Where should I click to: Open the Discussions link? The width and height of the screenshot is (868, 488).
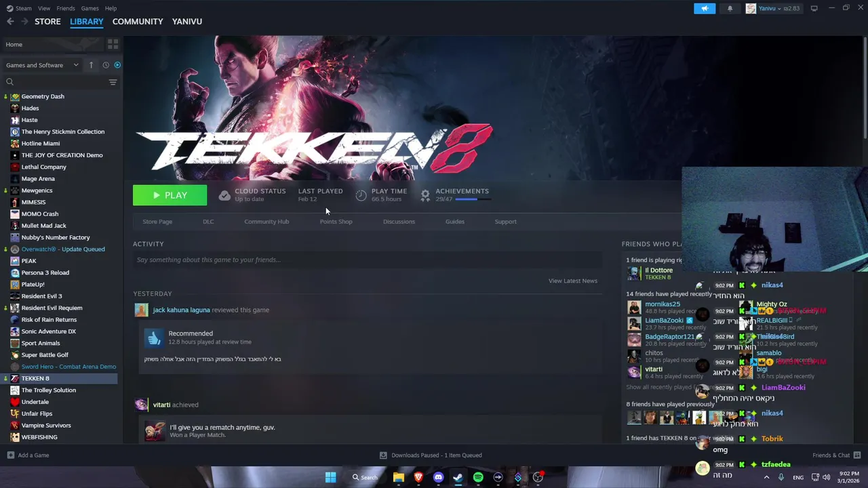coord(399,222)
